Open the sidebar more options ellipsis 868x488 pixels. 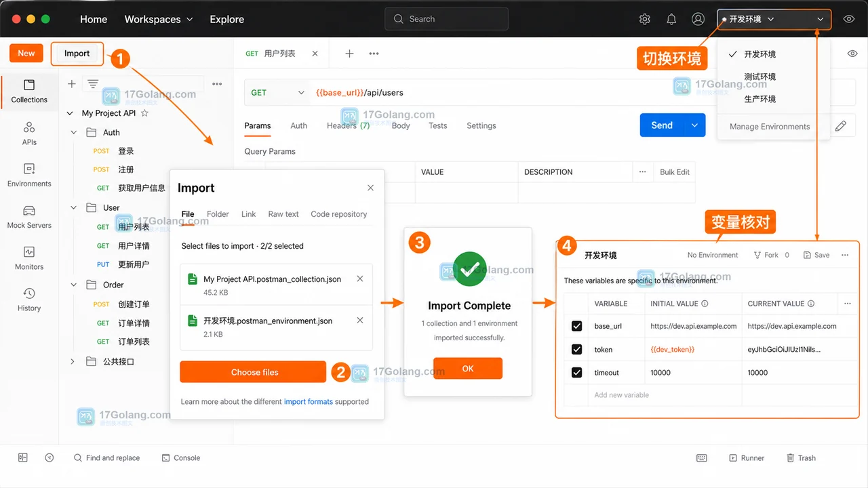[217, 84]
